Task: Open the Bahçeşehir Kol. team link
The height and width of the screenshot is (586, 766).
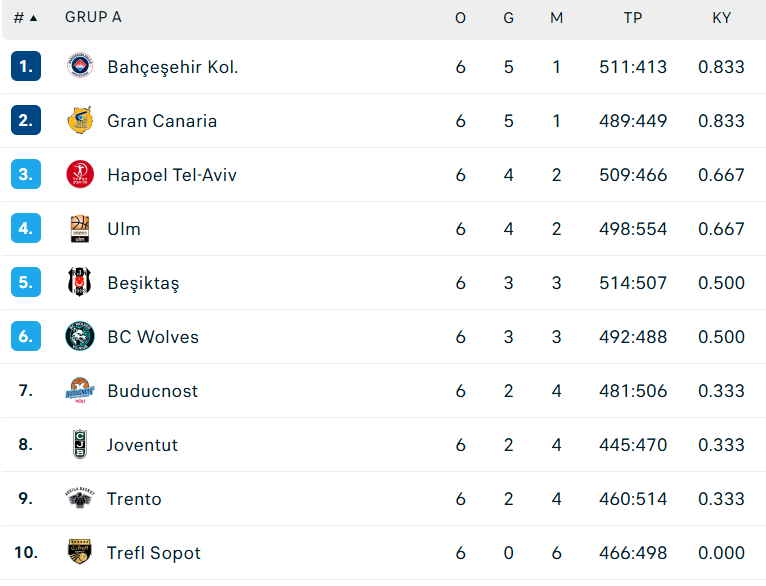Action: coord(173,67)
